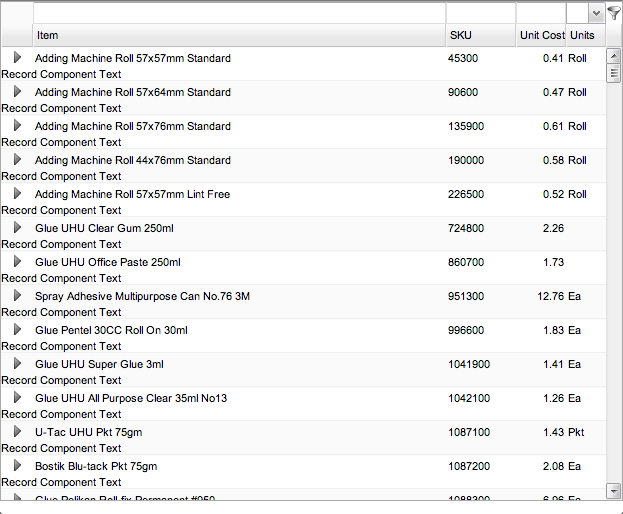Expand the Glue UHU Clear Gum 250ml row
The width and height of the screenshot is (623, 514).
pos(17,228)
